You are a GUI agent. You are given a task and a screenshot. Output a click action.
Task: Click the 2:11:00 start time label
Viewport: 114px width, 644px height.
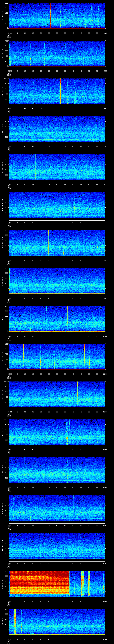tap(9, 412)
